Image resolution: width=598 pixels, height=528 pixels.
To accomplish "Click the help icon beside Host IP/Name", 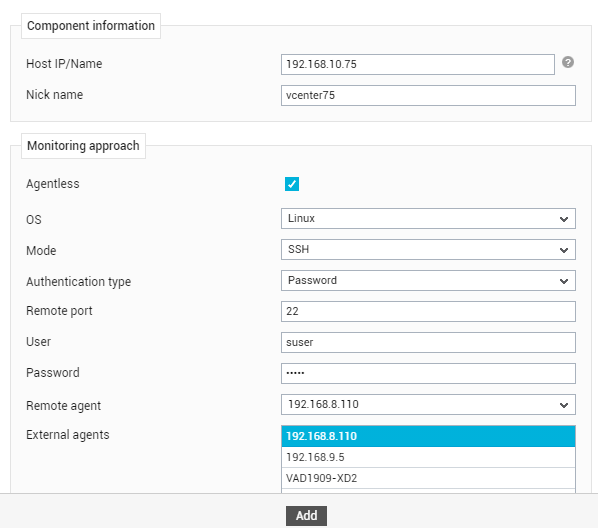I will pyautogui.click(x=567, y=62).
